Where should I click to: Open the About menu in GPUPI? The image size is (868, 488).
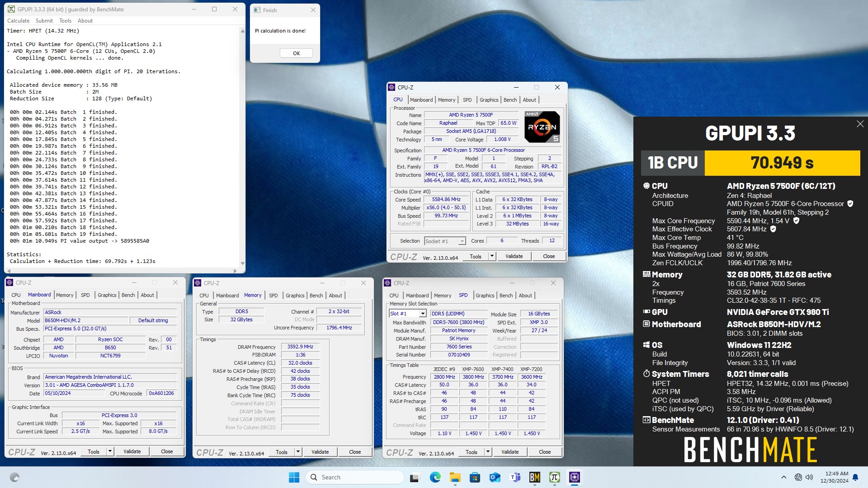[x=85, y=21]
